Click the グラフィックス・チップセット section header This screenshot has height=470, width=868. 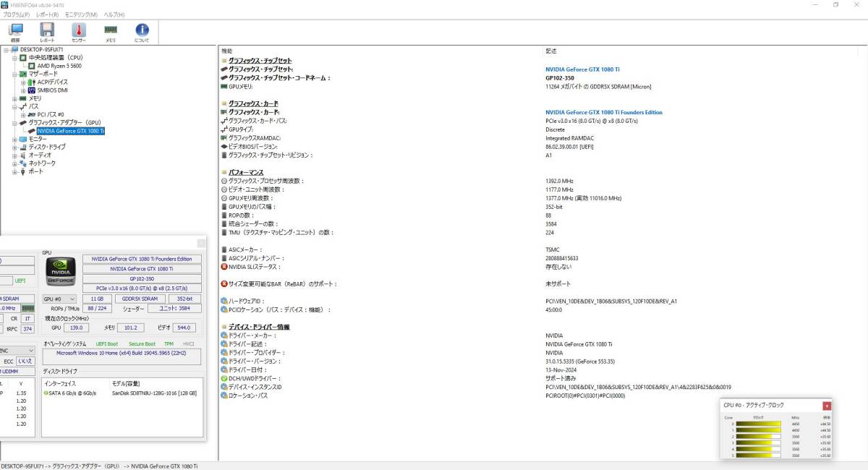point(260,60)
